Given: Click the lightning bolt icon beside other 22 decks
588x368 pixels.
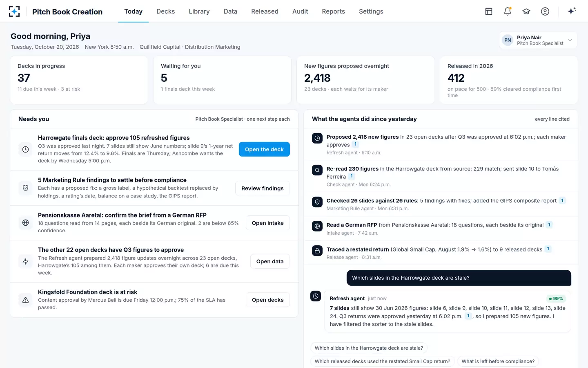Looking at the screenshot, I should (x=25, y=261).
